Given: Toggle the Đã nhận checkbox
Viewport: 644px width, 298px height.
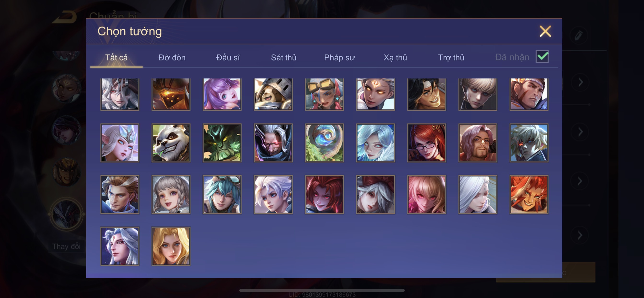Looking at the screenshot, I should point(542,56).
